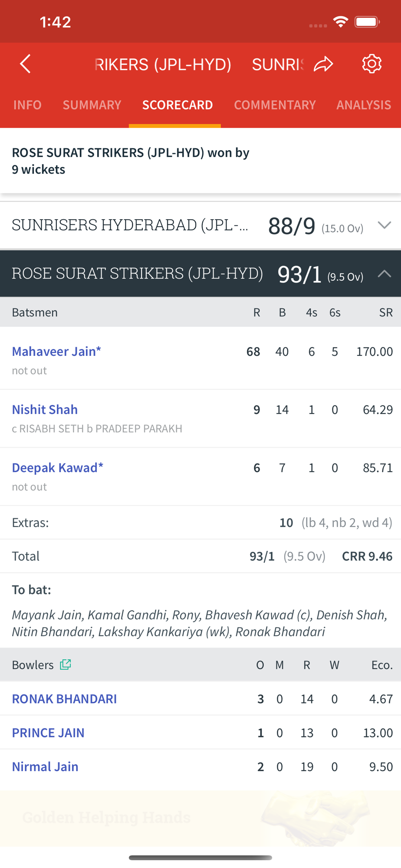Open the settings gear icon
The height and width of the screenshot is (868, 401).
tap(372, 64)
